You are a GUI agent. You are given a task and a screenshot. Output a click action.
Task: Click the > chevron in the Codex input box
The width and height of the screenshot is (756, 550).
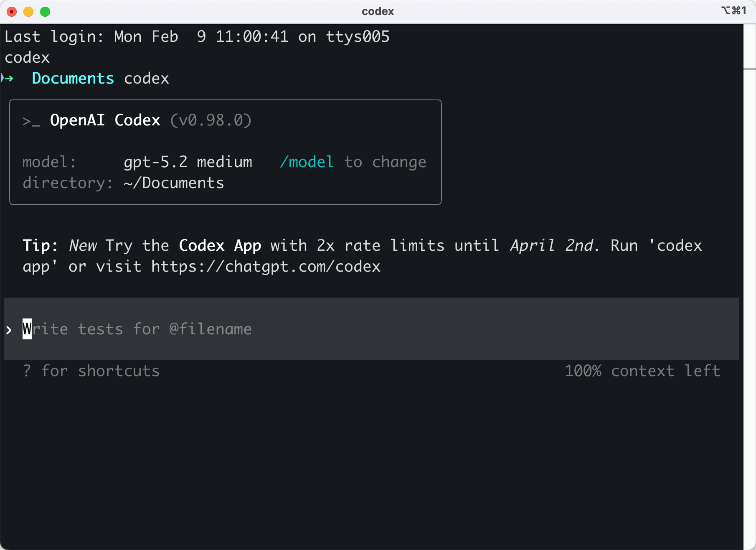pos(9,330)
